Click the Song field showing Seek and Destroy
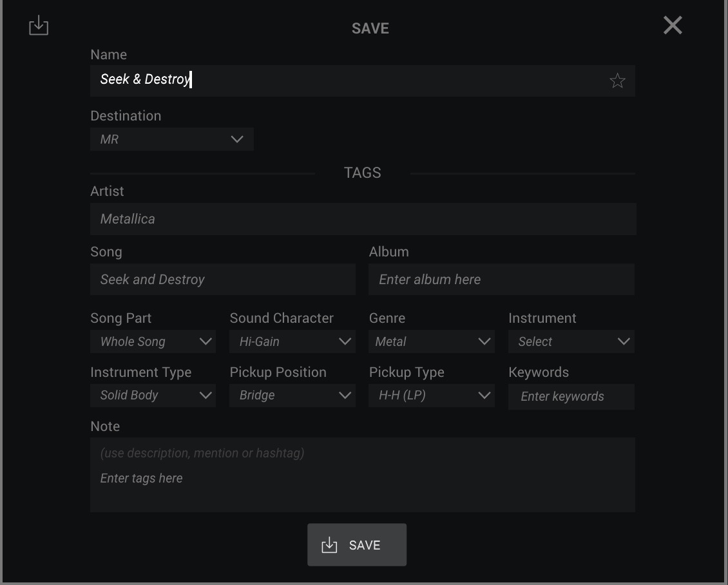Image resolution: width=728 pixels, height=585 pixels. [223, 280]
